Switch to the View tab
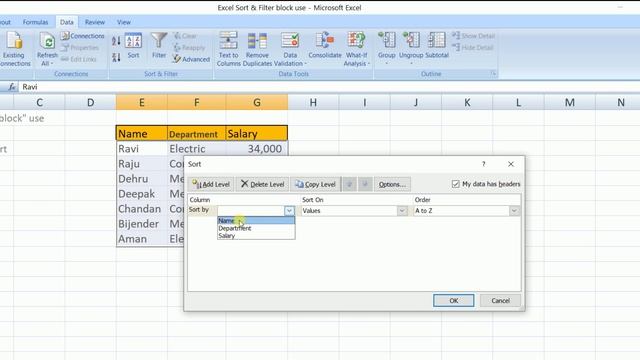The image size is (640, 360). (124, 22)
